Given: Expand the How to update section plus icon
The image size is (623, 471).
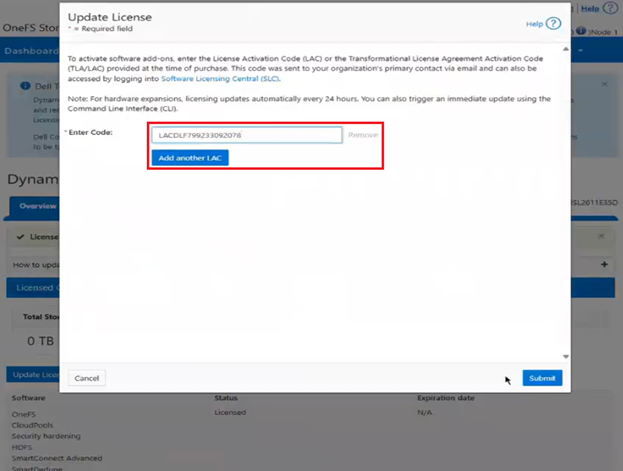Looking at the screenshot, I should coord(605,264).
